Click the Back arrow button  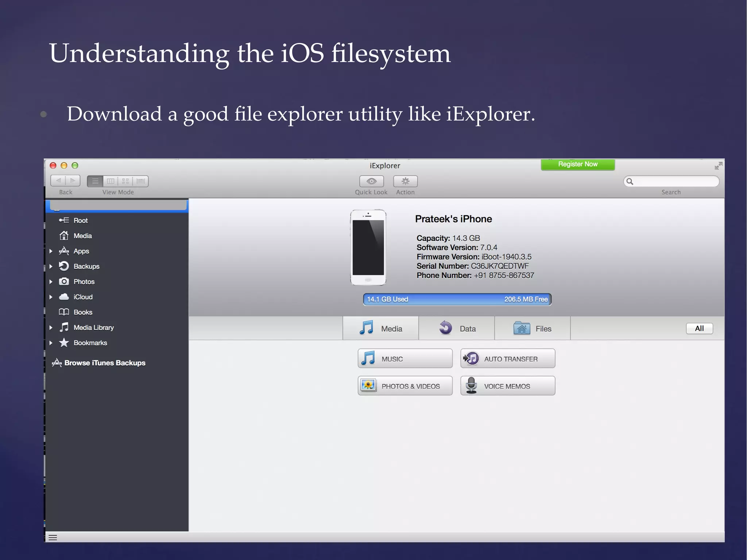58,181
